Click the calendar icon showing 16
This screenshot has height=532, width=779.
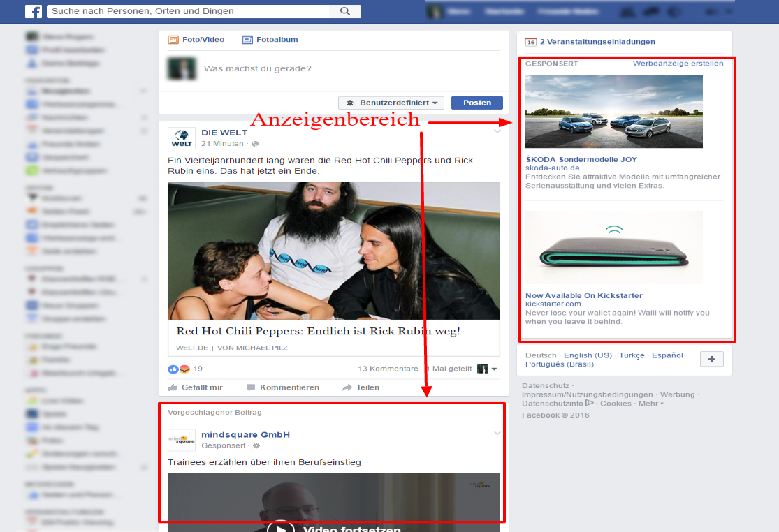530,42
